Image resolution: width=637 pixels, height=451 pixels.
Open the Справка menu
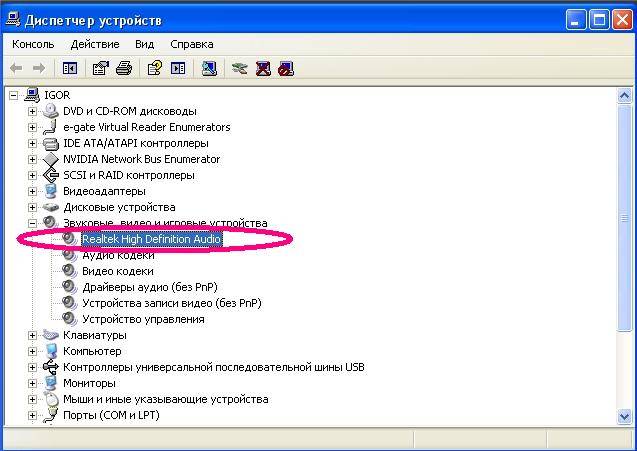[191, 44]
